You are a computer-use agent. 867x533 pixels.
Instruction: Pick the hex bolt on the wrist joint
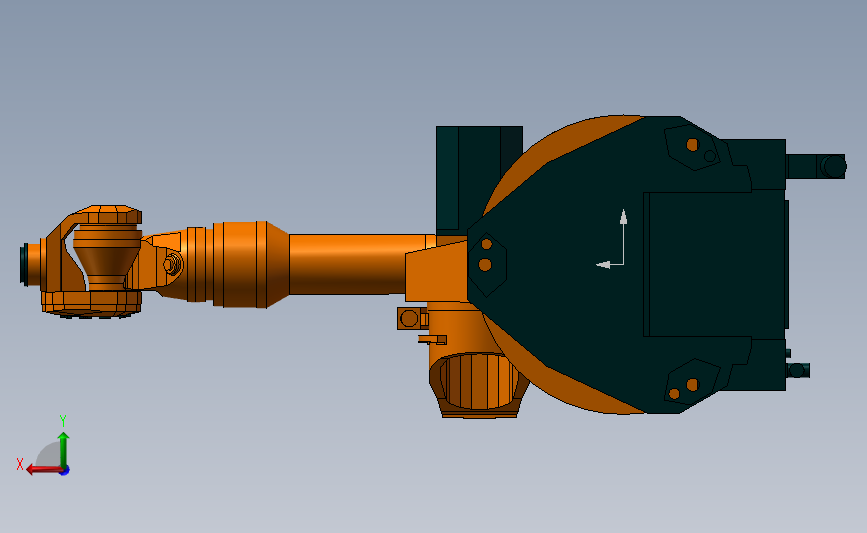pos(173,264)
